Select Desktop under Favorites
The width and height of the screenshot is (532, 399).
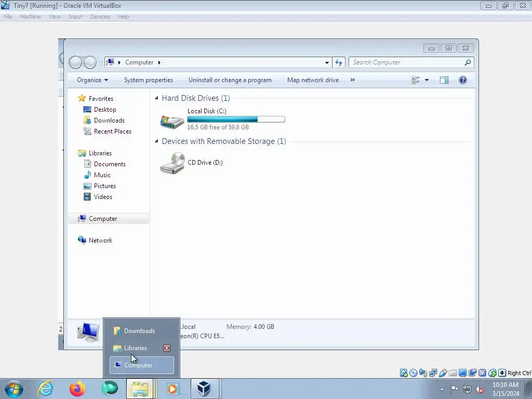click(105, 110)
